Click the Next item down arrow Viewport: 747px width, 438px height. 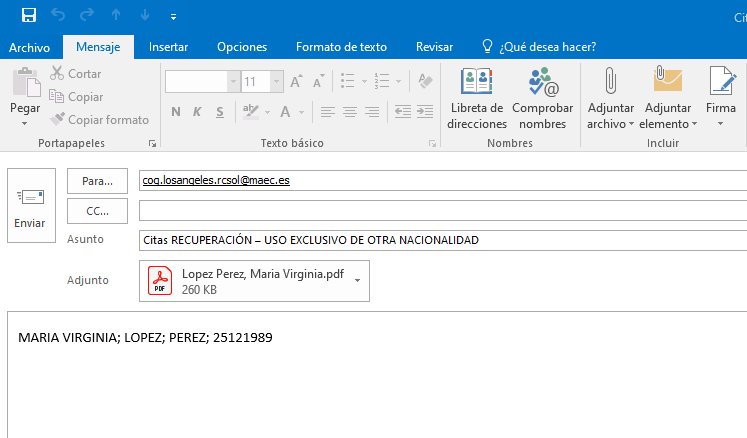coord(145,15)
